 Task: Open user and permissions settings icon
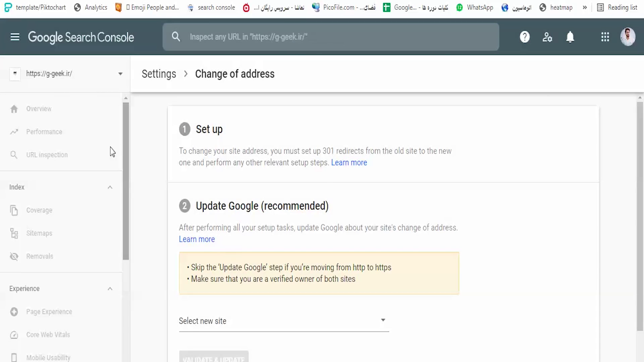pyautogui.click(x=547, y=37)
